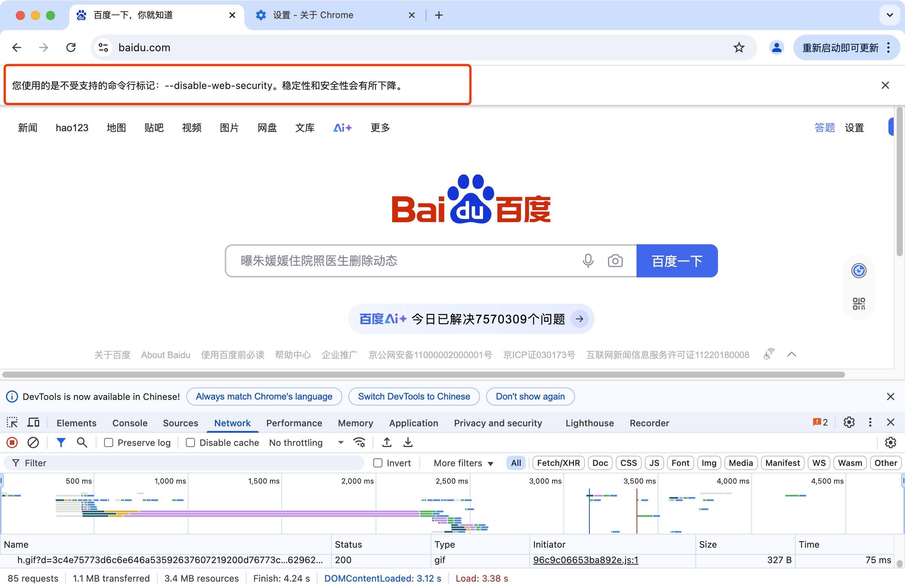Image resolution: width=905 pixels, height=588 pixels.
Task: Check the Invert filter checkbox
Action: pos(377,463)
